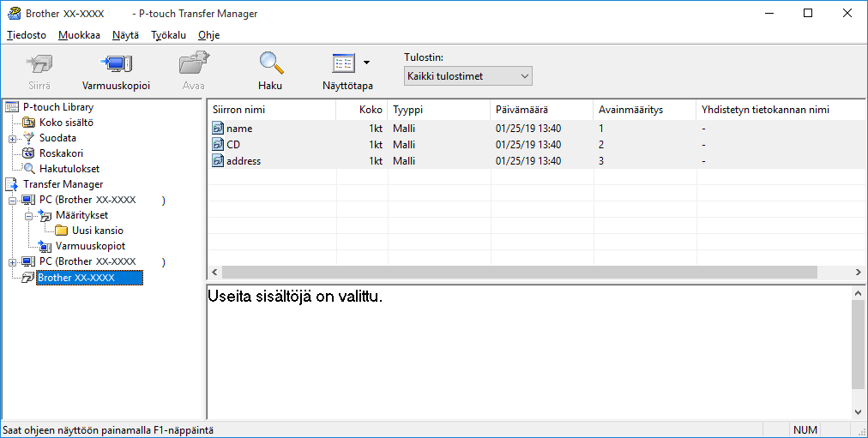Open the Tiedosto menu
Image resolution: width=868 pixels, height=438 pixels.
point(27,35)
